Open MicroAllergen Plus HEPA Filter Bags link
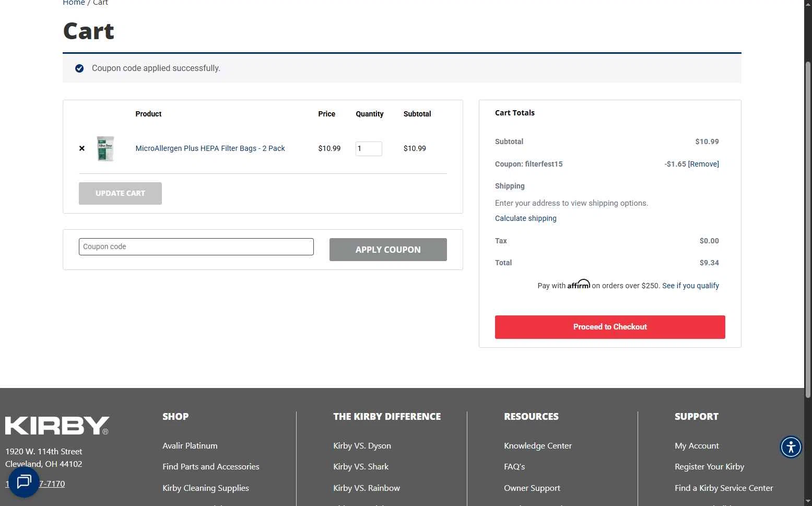 point(210,148)
